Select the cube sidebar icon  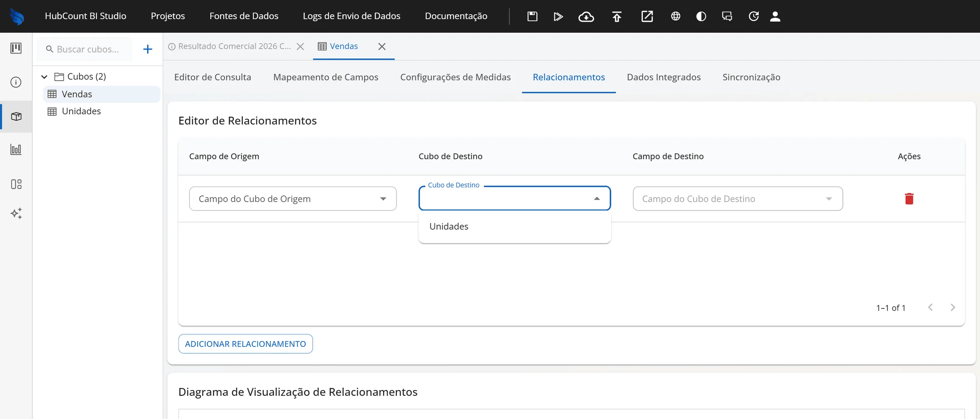click(16, 117)
